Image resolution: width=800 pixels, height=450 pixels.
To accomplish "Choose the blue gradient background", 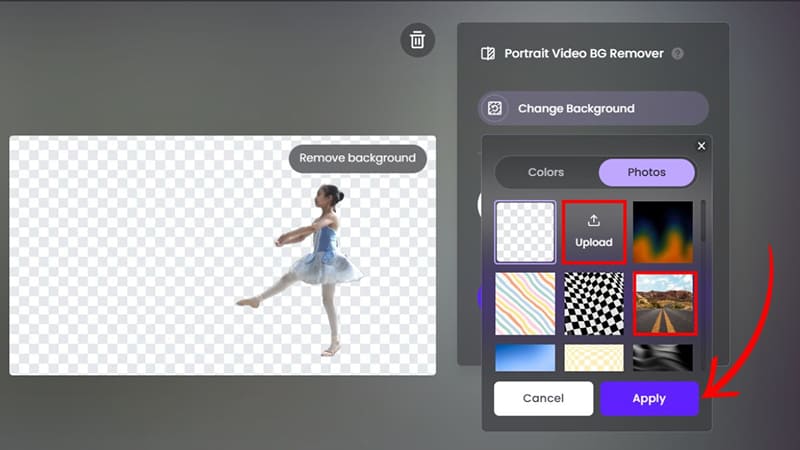I will point(525,357).
